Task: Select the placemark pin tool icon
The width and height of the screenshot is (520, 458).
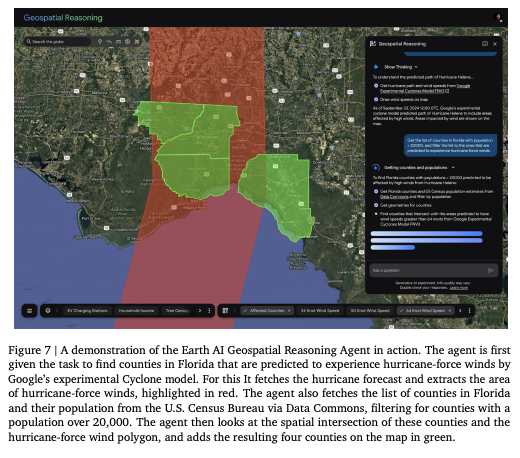Action: tap(100, 42)
